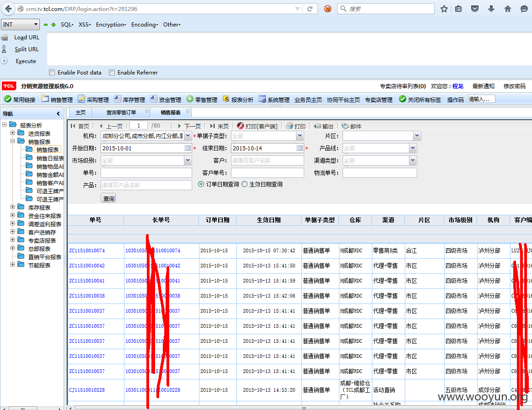Bookmark this page with star icon
Image resolution: width=532 pixels, height=410 pixels.
pyautogui.click(x=444, y=9)
